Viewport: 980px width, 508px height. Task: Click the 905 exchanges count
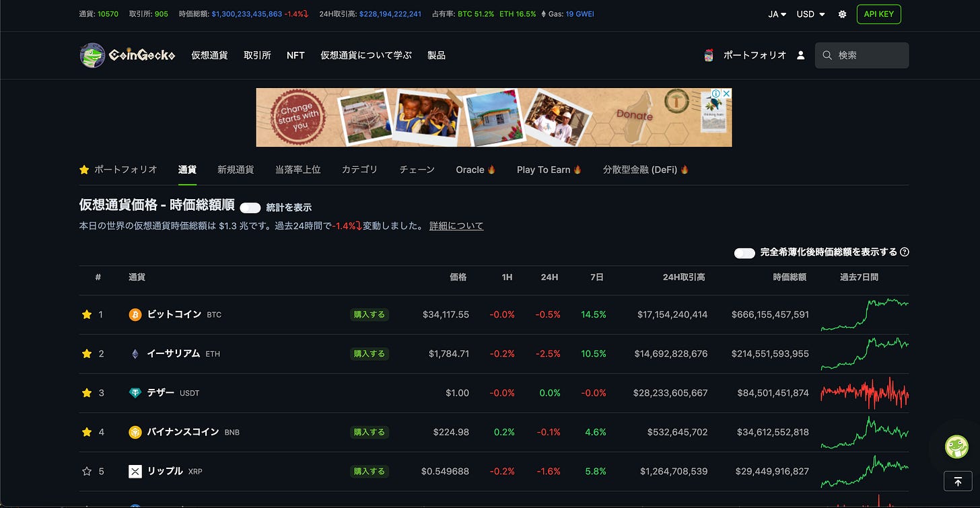click(x=161, y=14)
